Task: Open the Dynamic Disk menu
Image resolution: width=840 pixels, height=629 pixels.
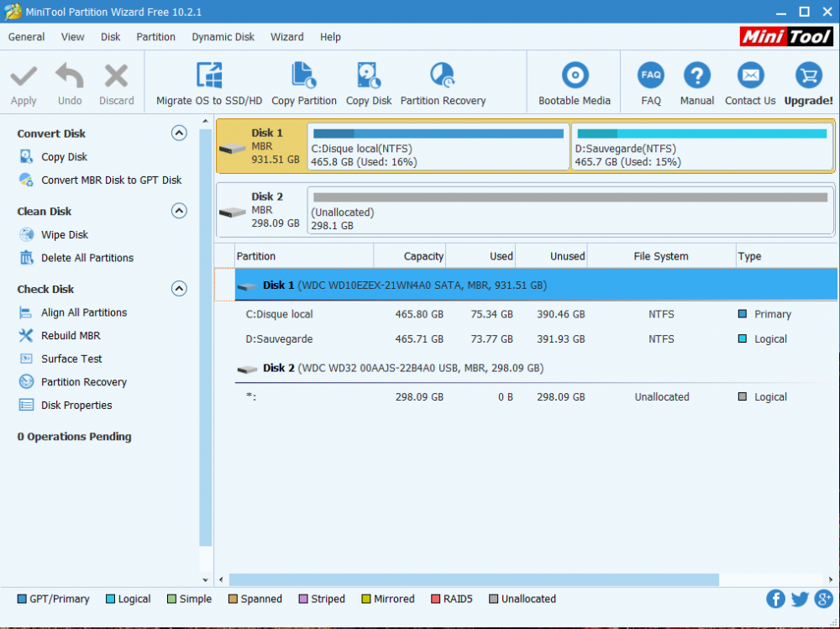Action: (223, 37)
